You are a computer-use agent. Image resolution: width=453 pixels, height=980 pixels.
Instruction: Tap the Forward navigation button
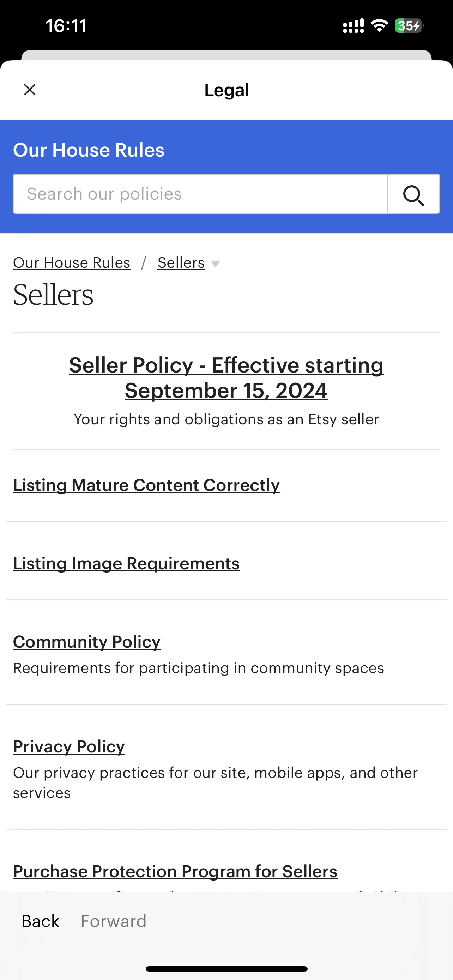(114, 921)
